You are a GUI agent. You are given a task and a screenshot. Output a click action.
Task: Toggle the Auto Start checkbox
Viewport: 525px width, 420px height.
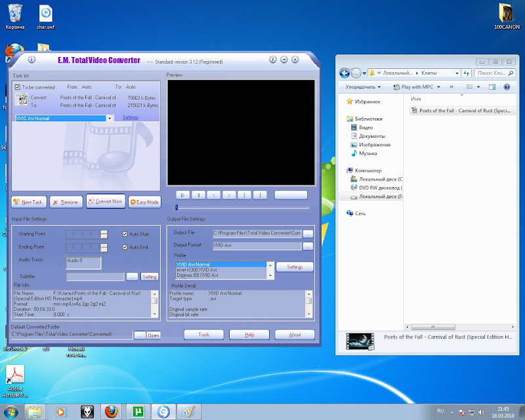125,234
